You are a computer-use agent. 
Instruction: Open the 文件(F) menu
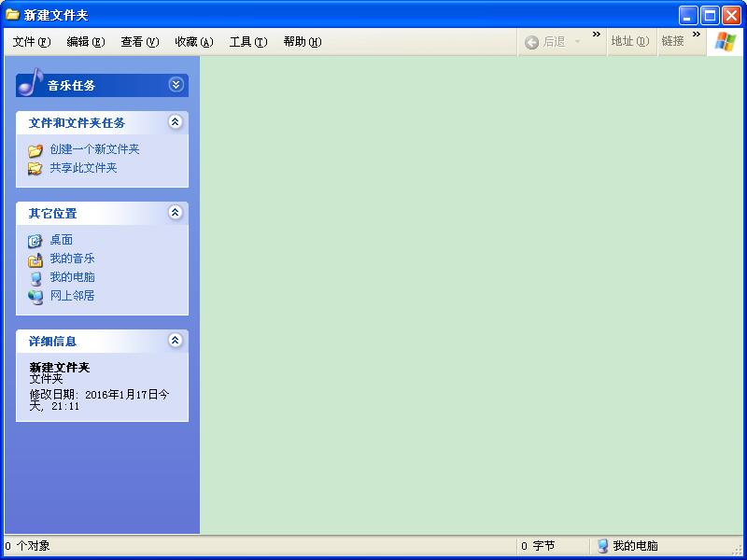(31, 42)
